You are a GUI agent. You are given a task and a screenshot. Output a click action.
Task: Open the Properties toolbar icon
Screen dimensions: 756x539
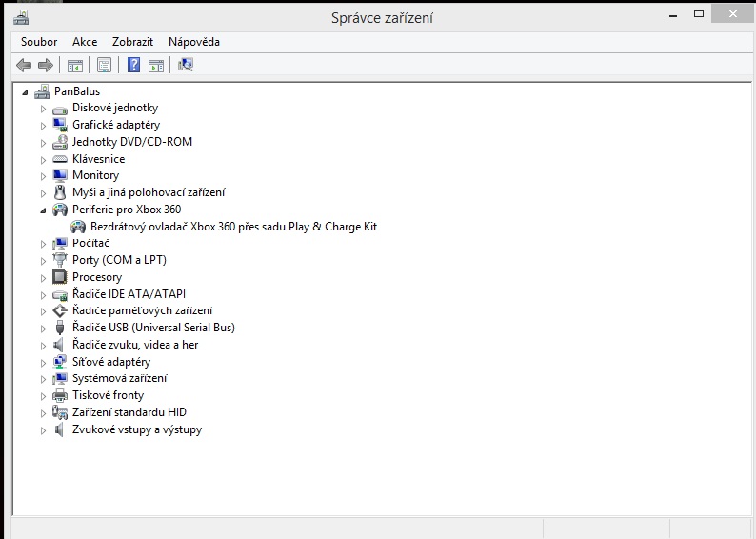[x=104, y=65]
